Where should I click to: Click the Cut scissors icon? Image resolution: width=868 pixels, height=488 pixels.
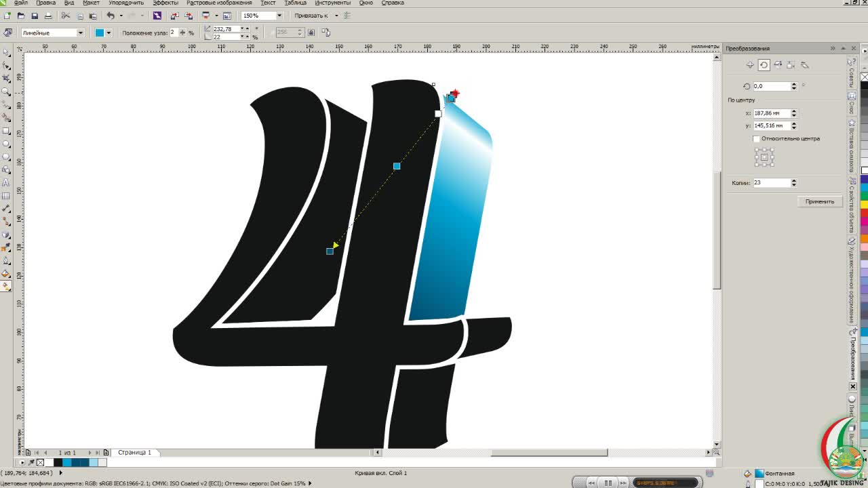[66, 15]
